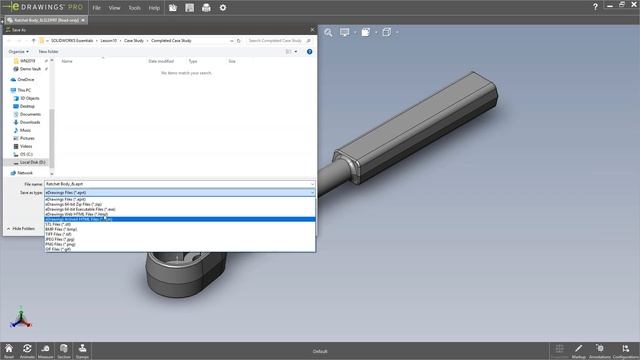Click Hide Folders toggle

click(21, 229)
